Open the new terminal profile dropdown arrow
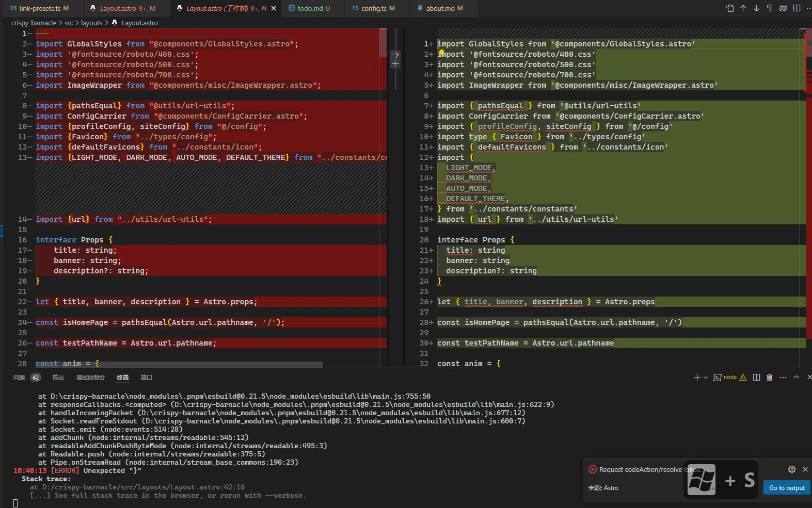Viewport: 812px width, 508px height. click(x=706, y=378)
